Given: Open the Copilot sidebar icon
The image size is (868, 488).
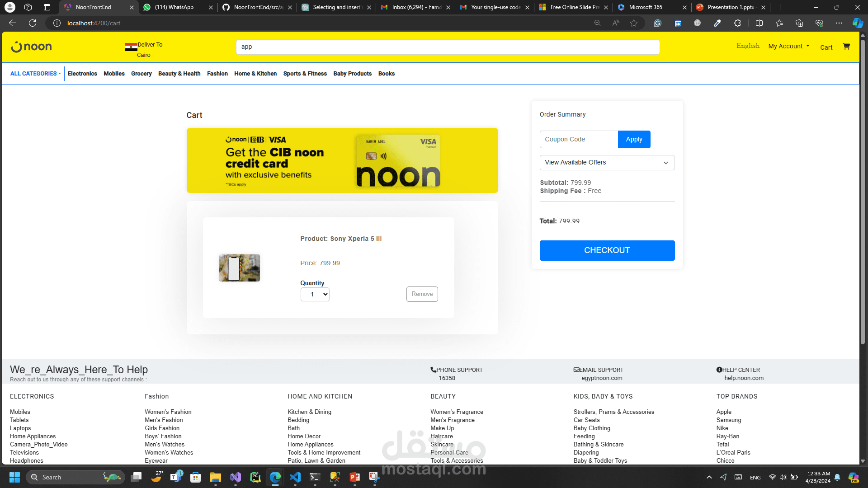Looking at the screenshot, I should point(858,23).
